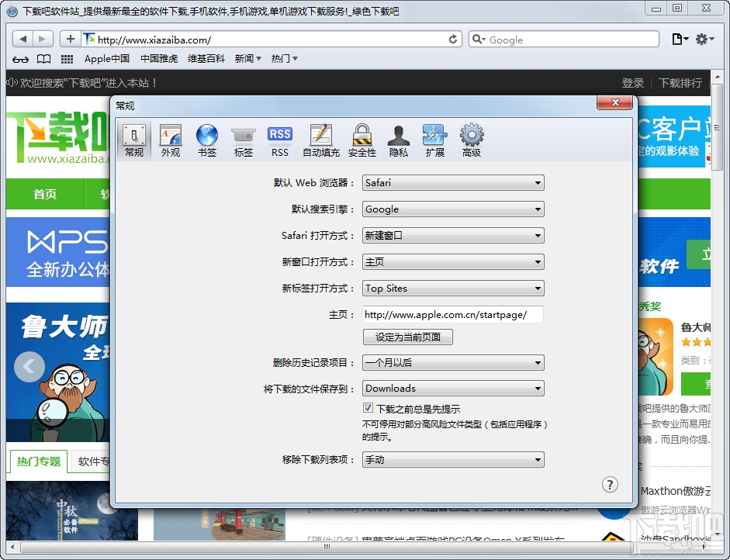The height and width of the screenshot is (560, 730).
Task: Open the downloads save location dropdown
Action: pyautogui.click(x=453, y=388)
